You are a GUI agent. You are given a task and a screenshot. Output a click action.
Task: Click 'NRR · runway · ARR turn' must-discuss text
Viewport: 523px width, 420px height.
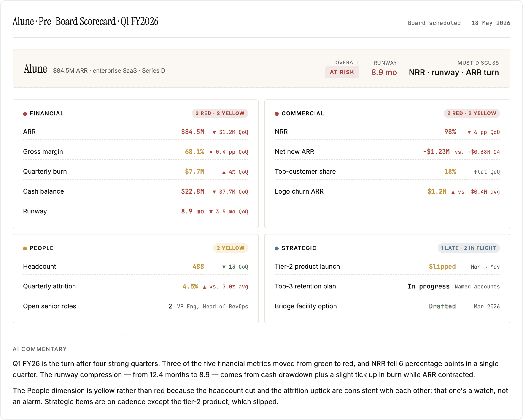(454, 72)
